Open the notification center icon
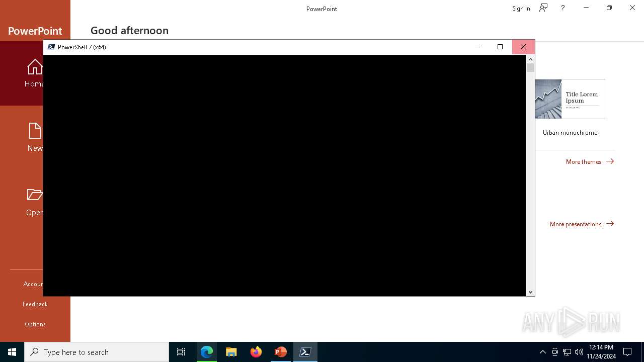This screenshot has width=644, height=362. tap(627, 352)
